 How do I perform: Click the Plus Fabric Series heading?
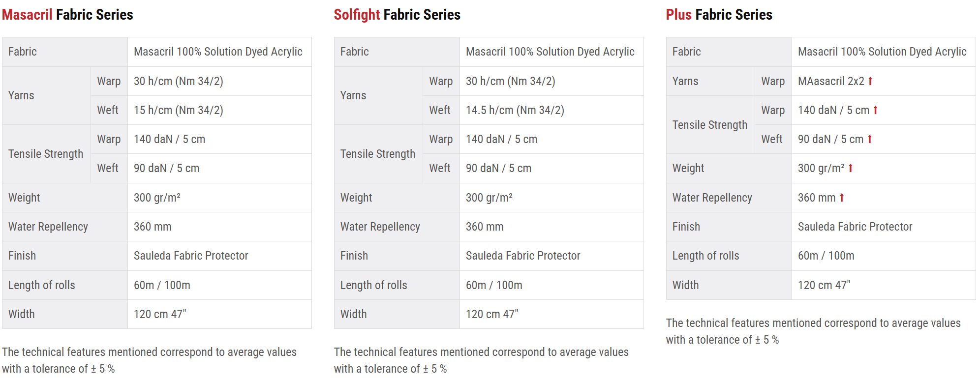tap(719, 15)
